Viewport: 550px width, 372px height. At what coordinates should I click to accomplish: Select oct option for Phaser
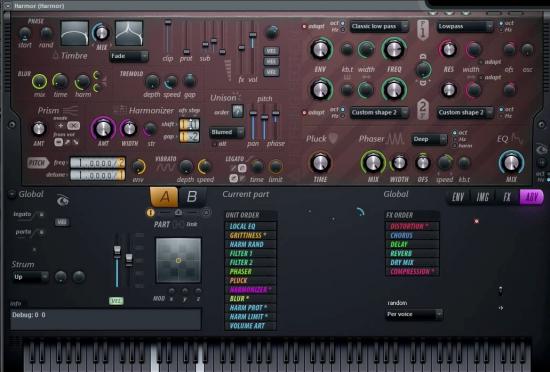(455, 133)
